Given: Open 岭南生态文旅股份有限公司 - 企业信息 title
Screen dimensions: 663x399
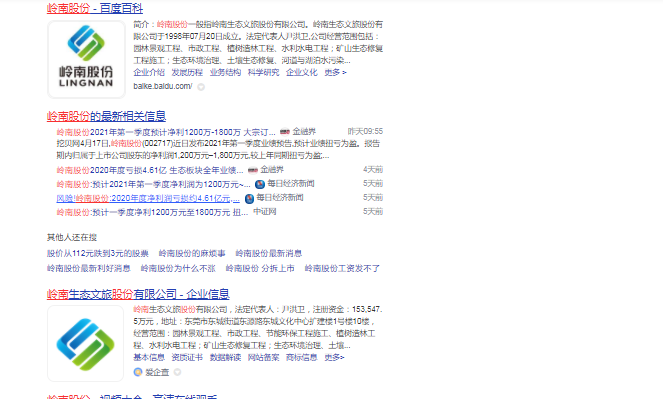Looking at the screenshot, I should pyautogui.click(x=138, y=294).
